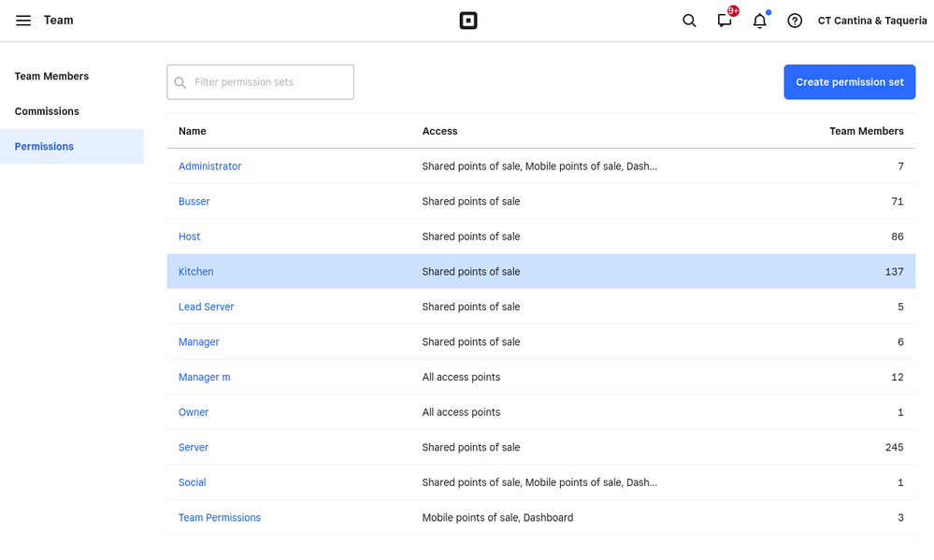This screenshot has width=934, height=560.
Task: Open messages via the chat bubble icon
Action: click(725, 21)
